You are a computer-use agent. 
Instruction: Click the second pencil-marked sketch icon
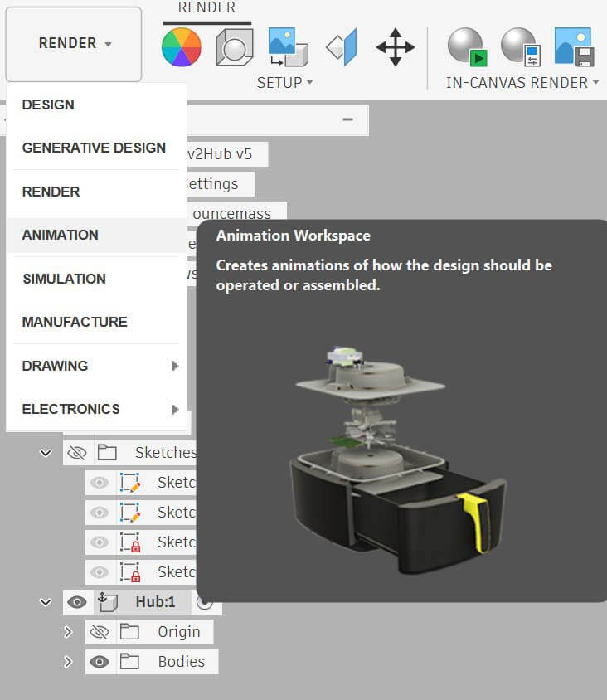[130, 512]
